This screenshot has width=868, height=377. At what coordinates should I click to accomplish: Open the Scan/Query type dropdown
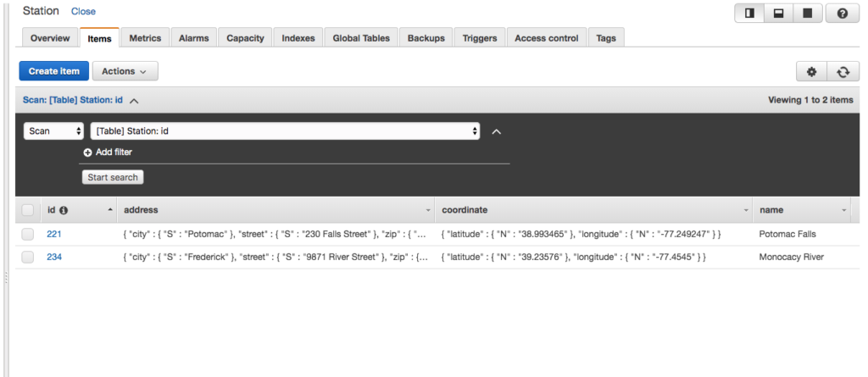click(53, 131)
